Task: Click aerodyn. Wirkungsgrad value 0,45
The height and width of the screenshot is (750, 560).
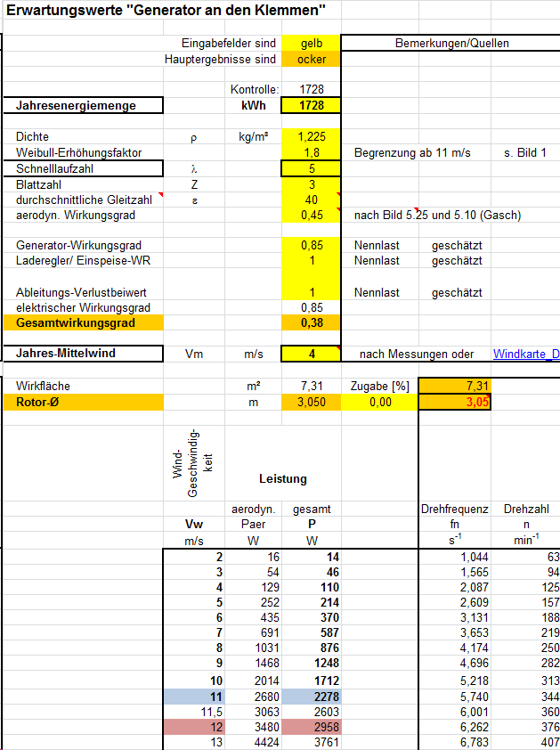Action: 311,215
